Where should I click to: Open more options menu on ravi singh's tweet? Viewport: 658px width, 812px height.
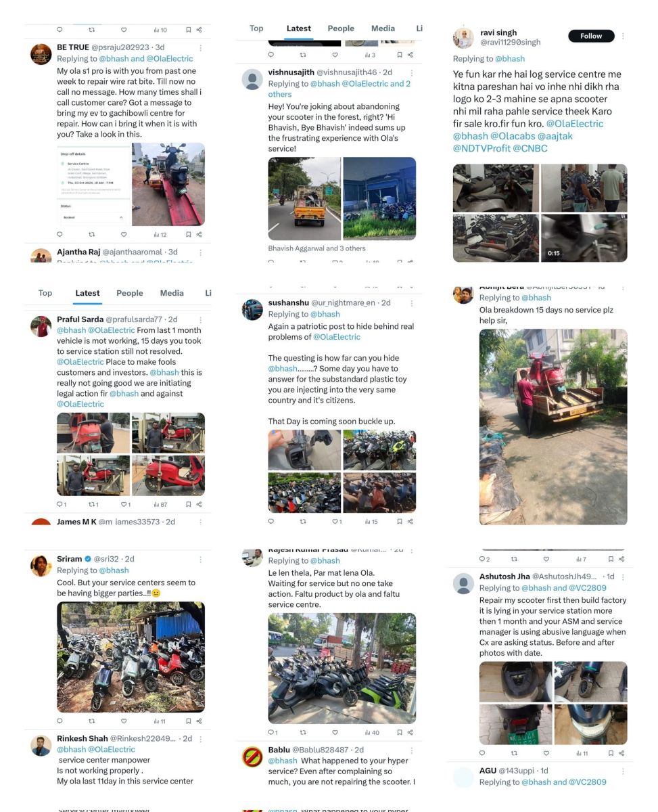tap(623, 36)
